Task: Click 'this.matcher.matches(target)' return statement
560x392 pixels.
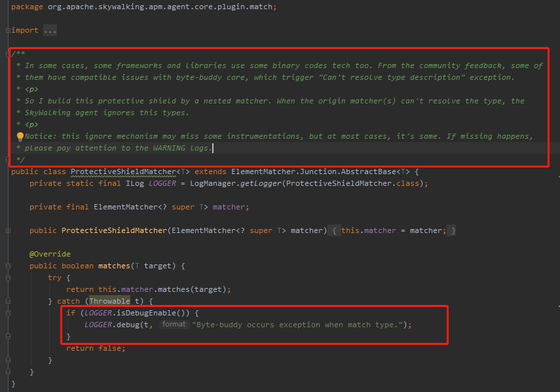Action: 149,289
